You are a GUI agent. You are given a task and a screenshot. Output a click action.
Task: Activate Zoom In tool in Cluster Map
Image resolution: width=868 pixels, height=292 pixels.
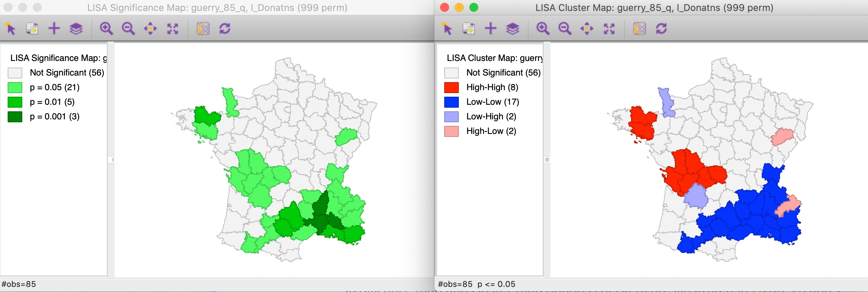tap(543, 28)
